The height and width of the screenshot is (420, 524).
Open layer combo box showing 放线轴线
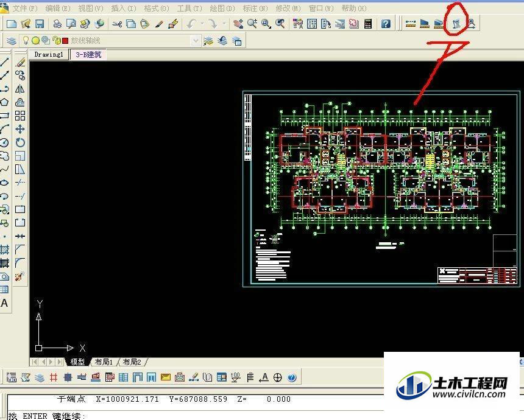click(110, 41)
